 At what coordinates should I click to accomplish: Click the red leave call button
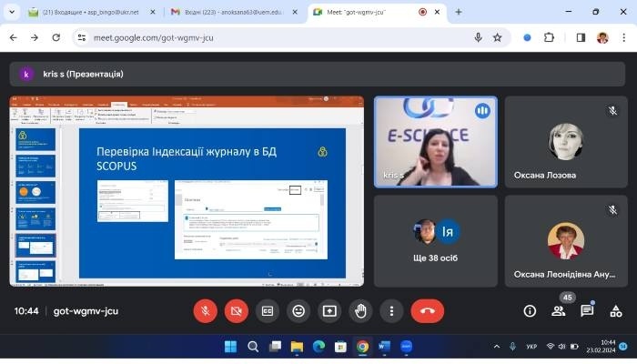coord(427,310)
